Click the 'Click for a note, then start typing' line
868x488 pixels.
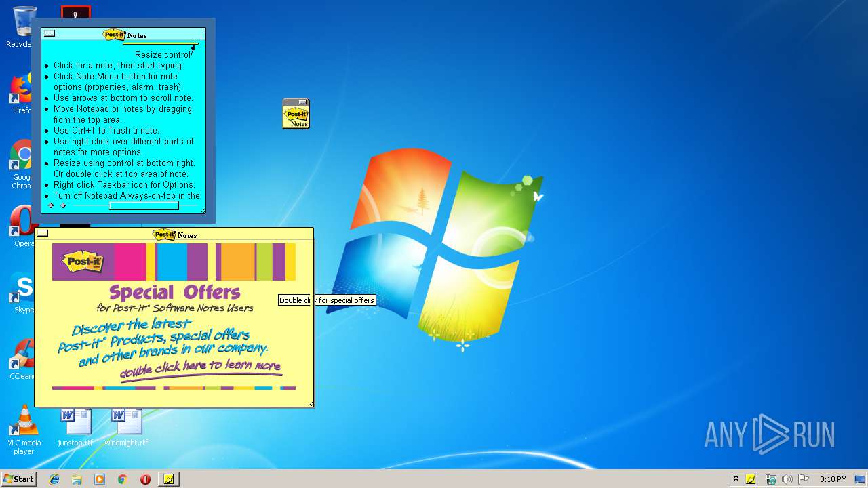pyautogui.click(x=119, y=66)
